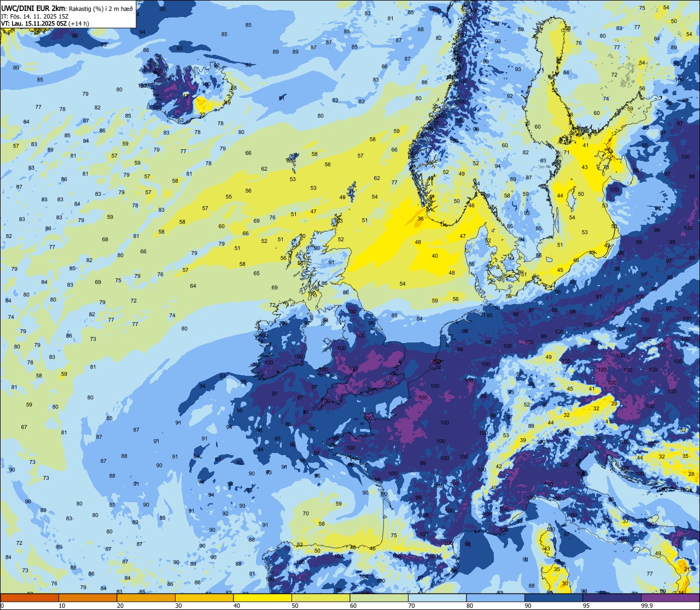The image size is (700, 610).
Task: Select the 90–95 dark blue legend segment
Action: [553, 597]
